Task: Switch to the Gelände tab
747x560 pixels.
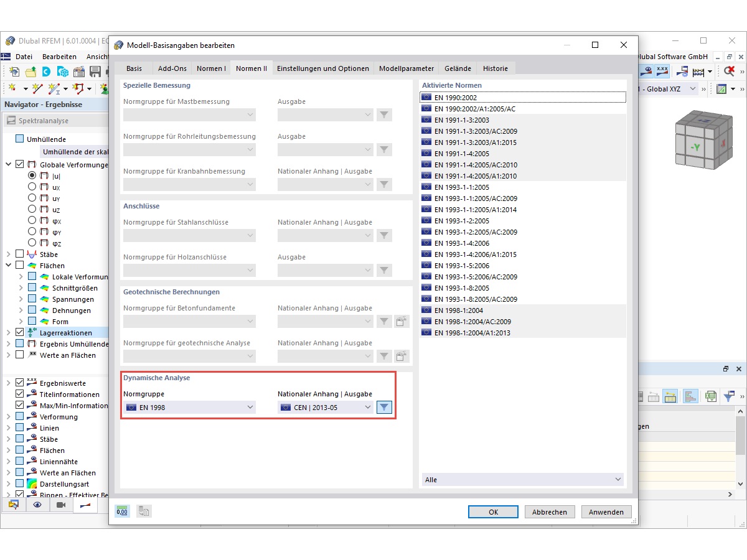Action: point(458,68)
